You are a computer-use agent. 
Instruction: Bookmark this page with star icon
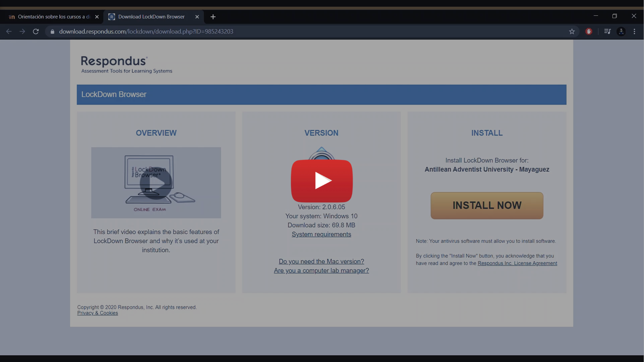572,32
